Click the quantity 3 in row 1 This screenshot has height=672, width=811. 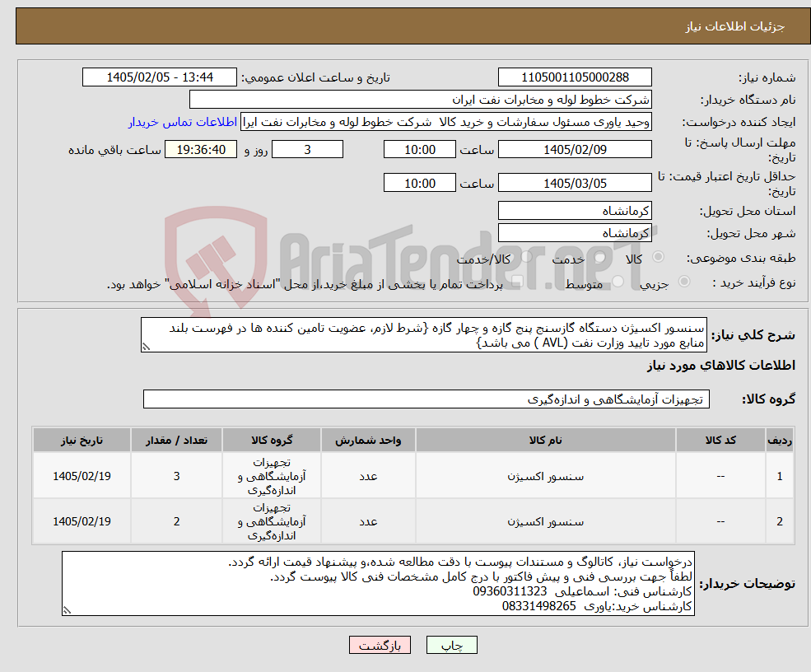(x=176, y=476)
